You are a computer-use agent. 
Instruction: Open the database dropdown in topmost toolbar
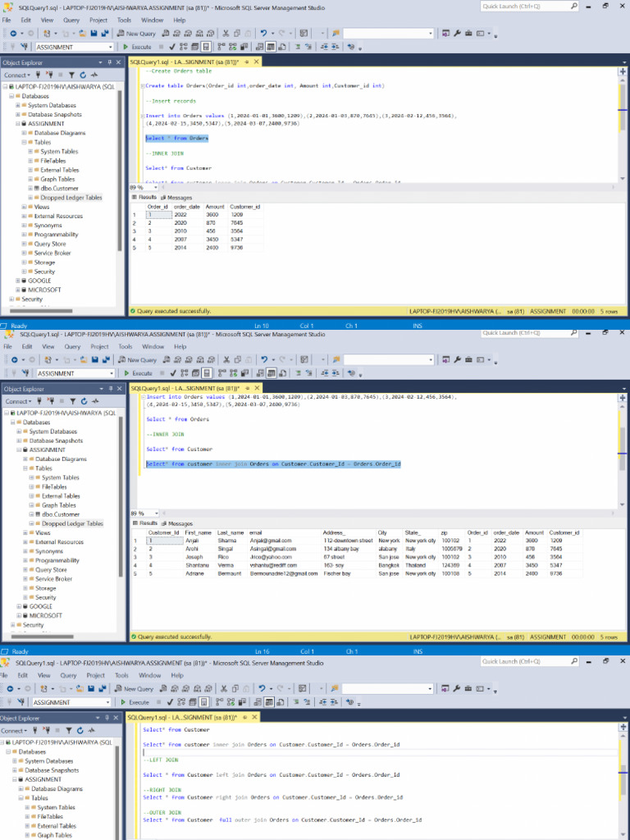click(110, 47)
